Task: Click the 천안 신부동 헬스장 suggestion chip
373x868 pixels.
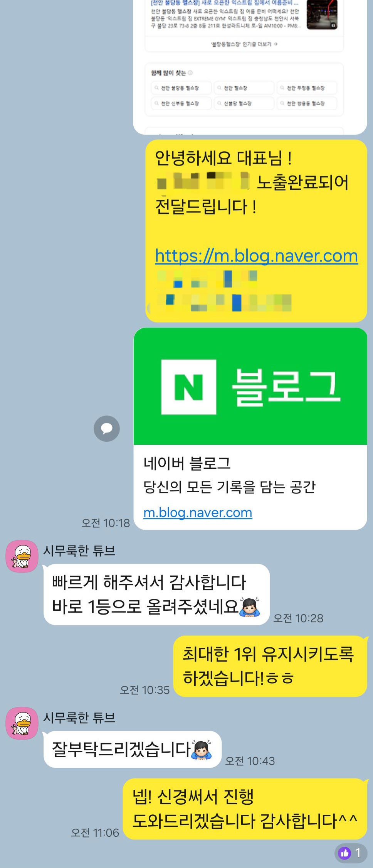Action: pos(181,103)
